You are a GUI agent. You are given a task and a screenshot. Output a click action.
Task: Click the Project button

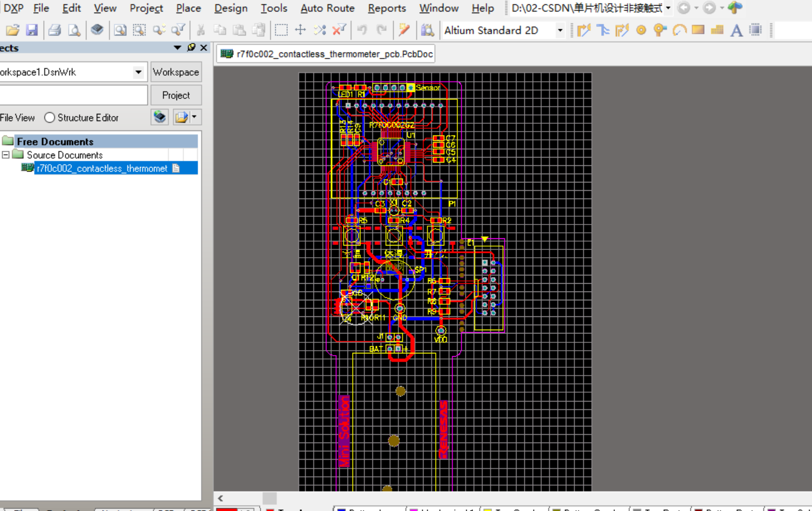click(176, 95)
